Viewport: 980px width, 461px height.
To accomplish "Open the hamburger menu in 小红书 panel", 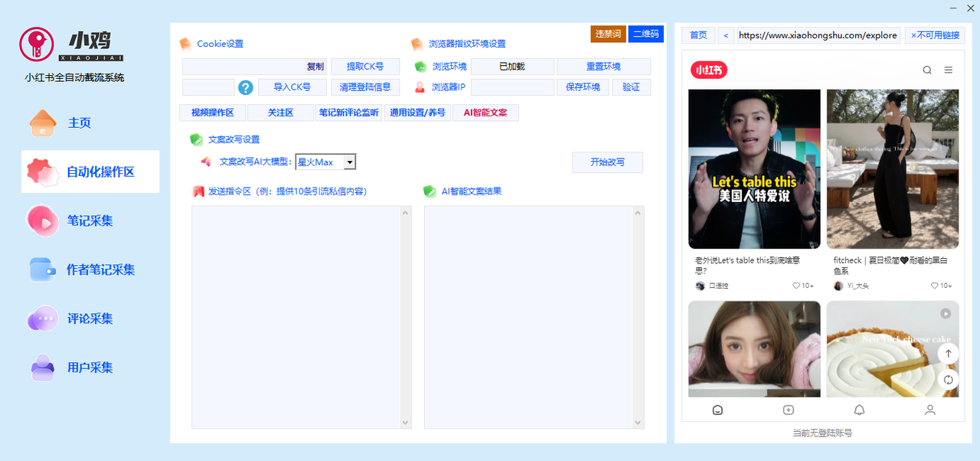I will (x=949, y=70).
